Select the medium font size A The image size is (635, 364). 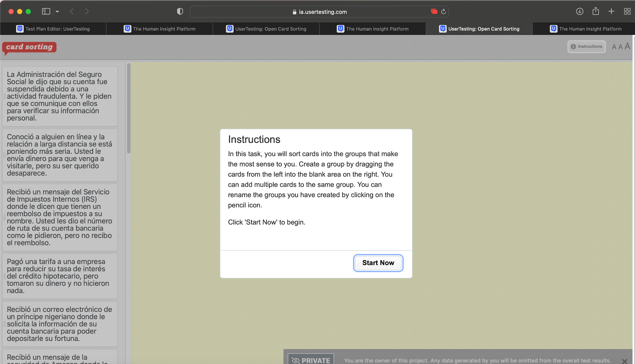620,47
